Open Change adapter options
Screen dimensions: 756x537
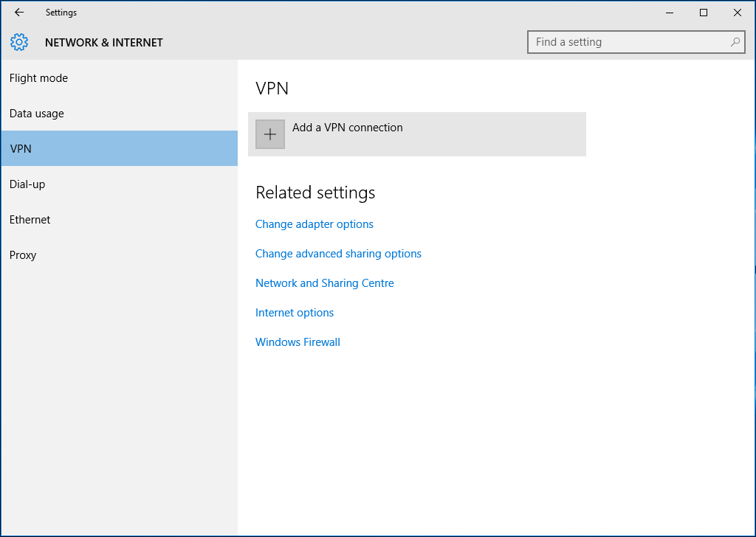[314, 224]
